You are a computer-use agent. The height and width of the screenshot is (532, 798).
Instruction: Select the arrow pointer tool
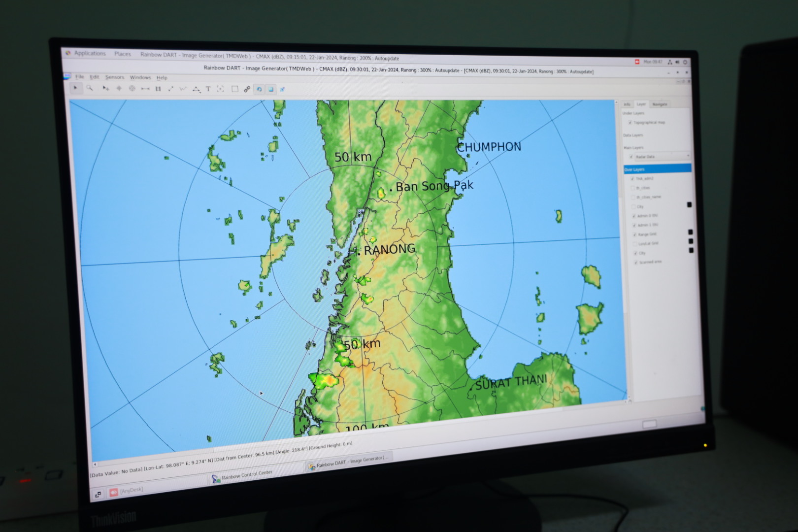coord(75,88)
